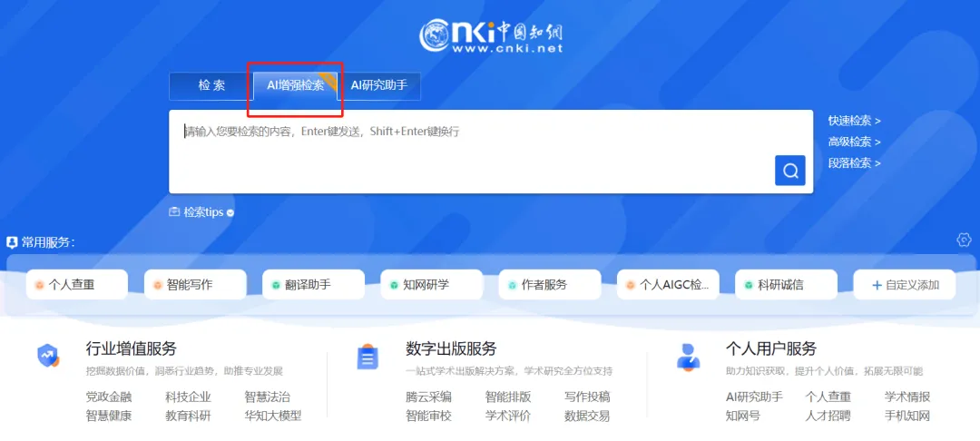This screenshot has width=980, height=441.
Task: Go to 高级检索
Action: (x=855, y=142)
